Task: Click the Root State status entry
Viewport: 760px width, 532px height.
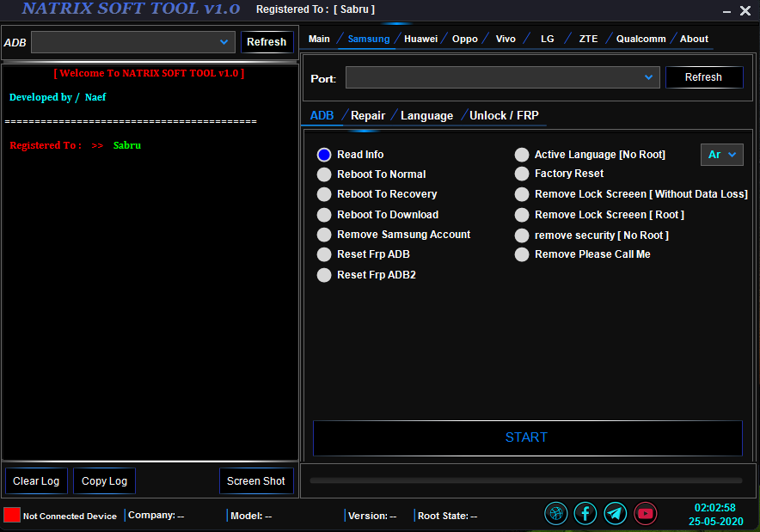Action: (447, 516)
